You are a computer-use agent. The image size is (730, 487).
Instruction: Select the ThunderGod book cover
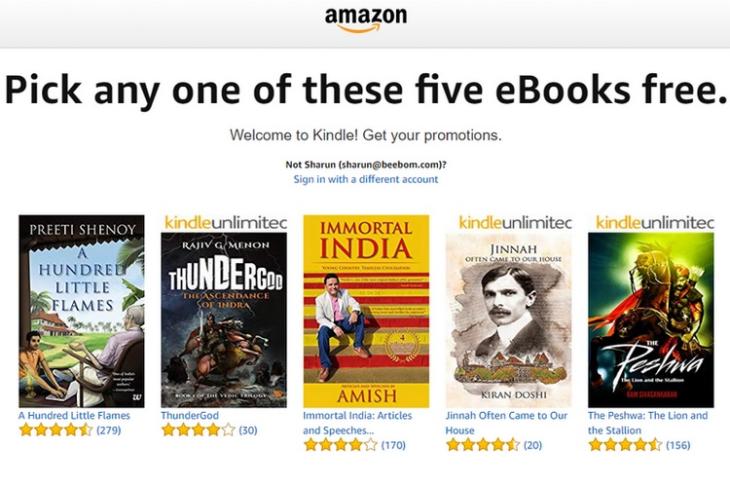pyautogui.click(x=224, y=320)
